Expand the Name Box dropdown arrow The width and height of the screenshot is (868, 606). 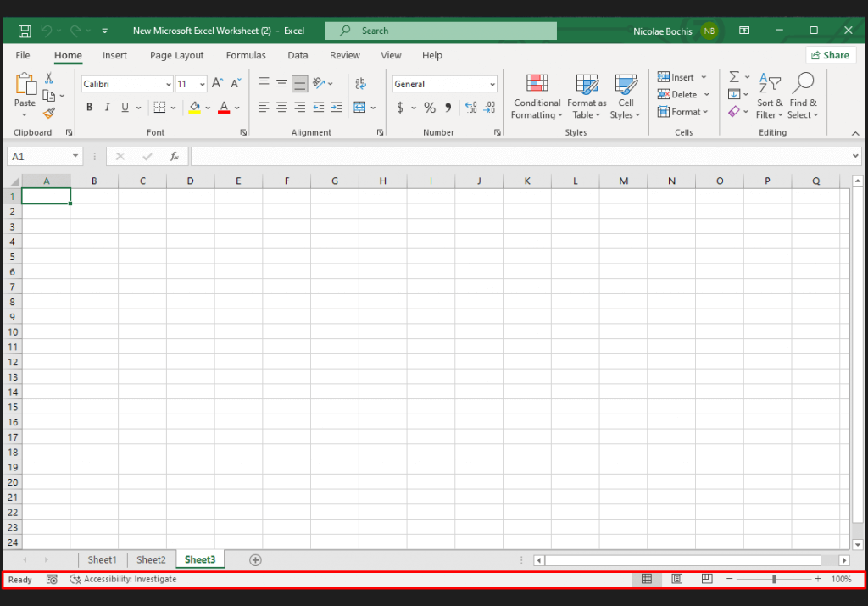click(x=76, y=157)
